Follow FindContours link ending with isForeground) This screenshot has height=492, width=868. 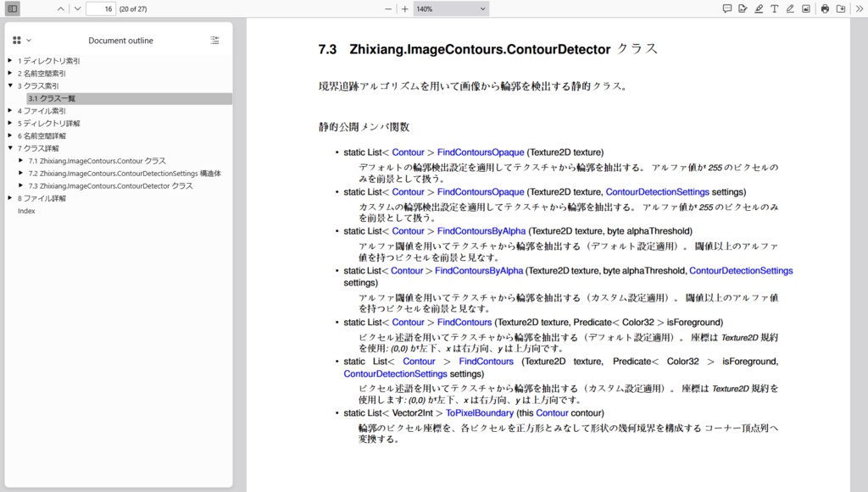[x=465, y=323]
